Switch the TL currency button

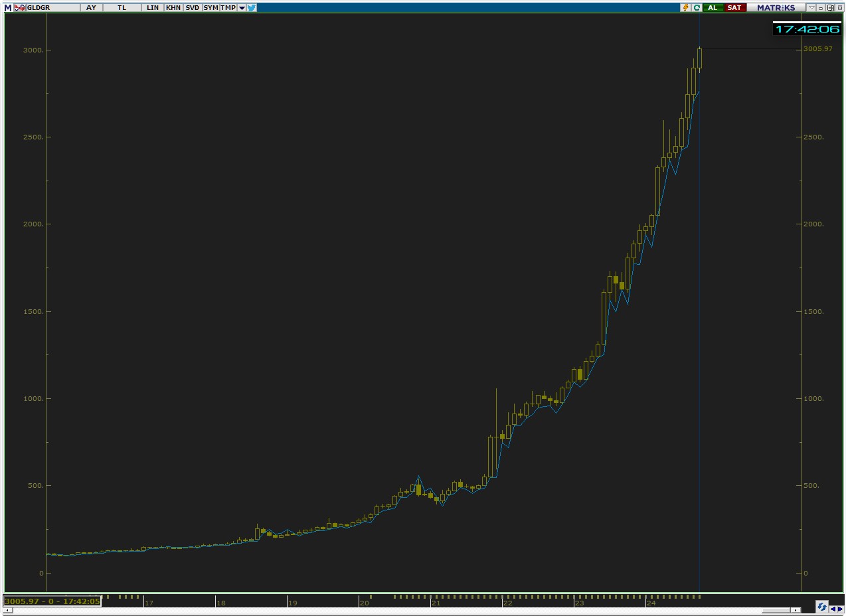click(x=122, y=7)
